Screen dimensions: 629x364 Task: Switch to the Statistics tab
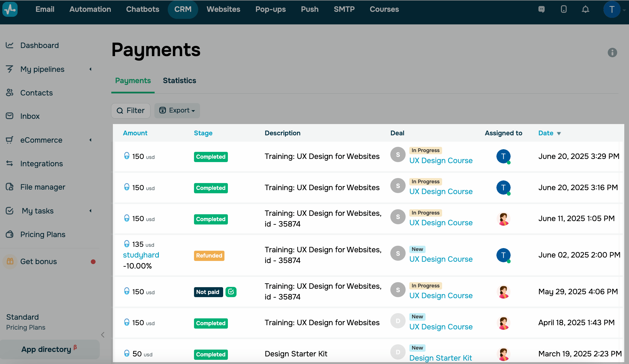pyautogui.click(x=179, y=81)
